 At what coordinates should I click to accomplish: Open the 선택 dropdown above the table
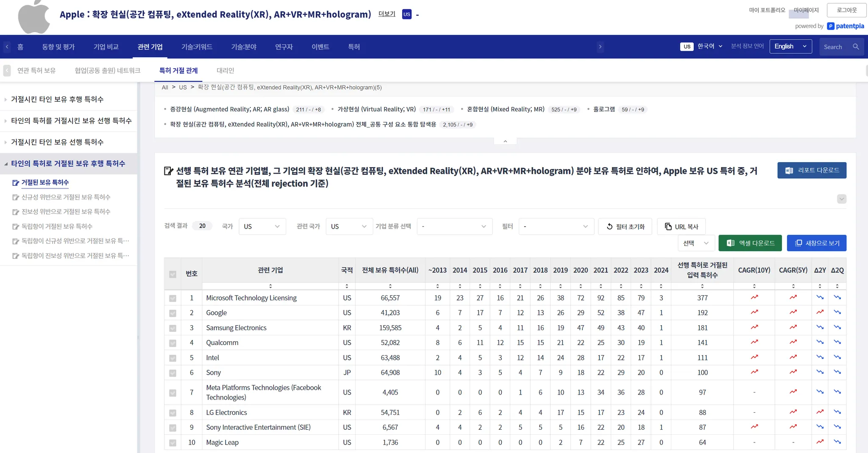click(x=696, y=243)
